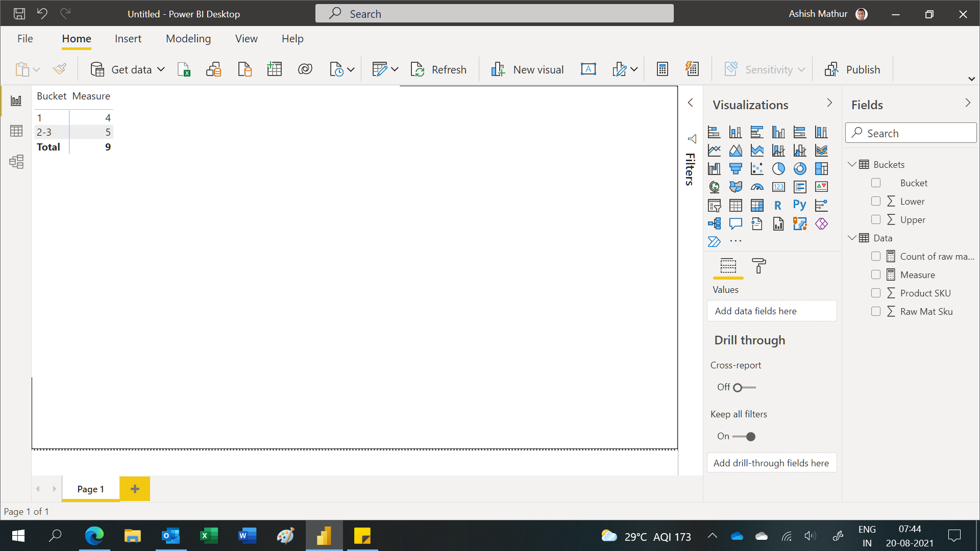Choose the R script visual icon
Image resolution: width=980 pixels, height=551 pixels.
[778, 205]
